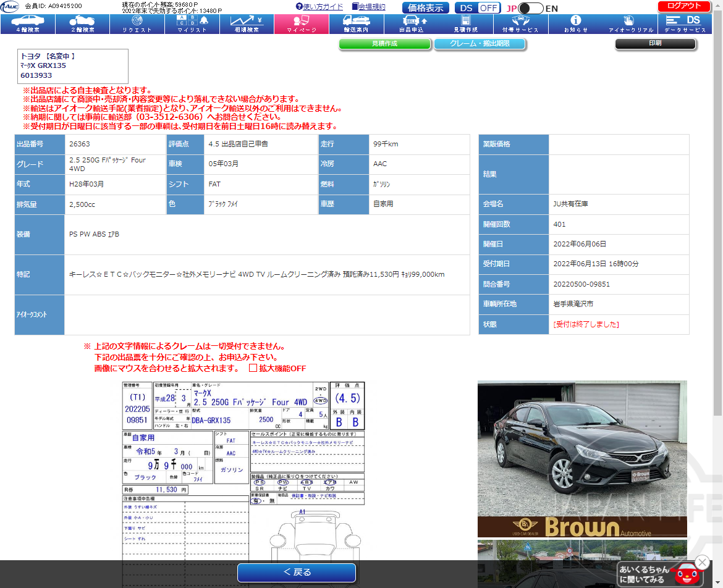Open the 輸送案内 transport guide icon
This screenshot has width=723, height=588.
pyautogui.click(x=356, y=23)
